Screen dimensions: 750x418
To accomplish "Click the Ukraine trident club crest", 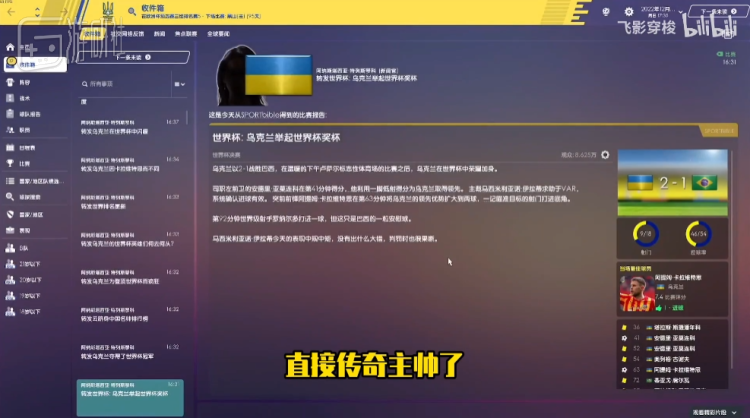I will [109, 11].
